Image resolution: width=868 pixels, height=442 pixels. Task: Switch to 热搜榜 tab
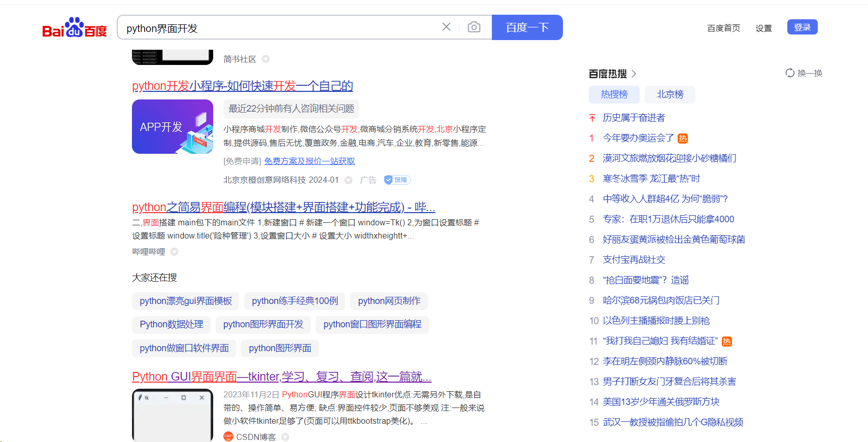tap(614, 94)
